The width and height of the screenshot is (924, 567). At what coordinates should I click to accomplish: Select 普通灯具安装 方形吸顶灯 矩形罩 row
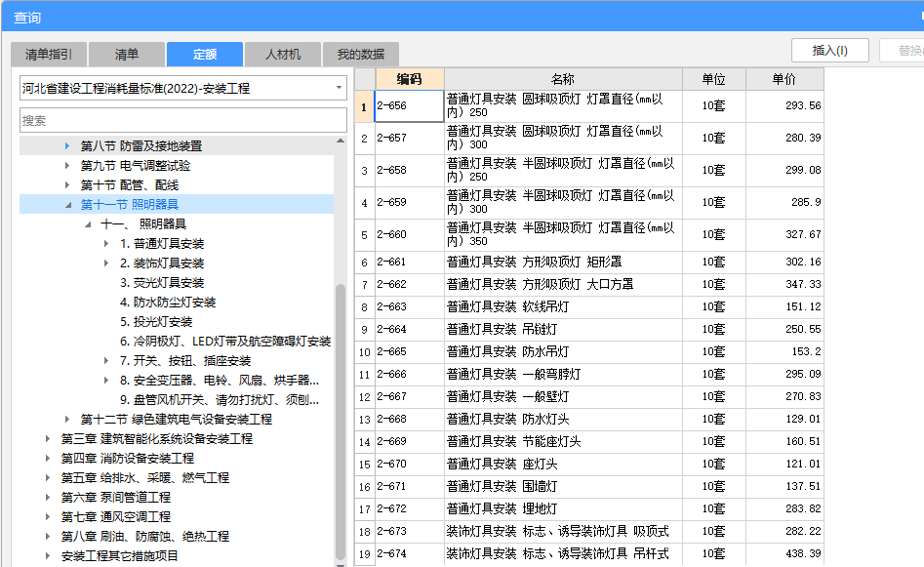pos(588,262)
